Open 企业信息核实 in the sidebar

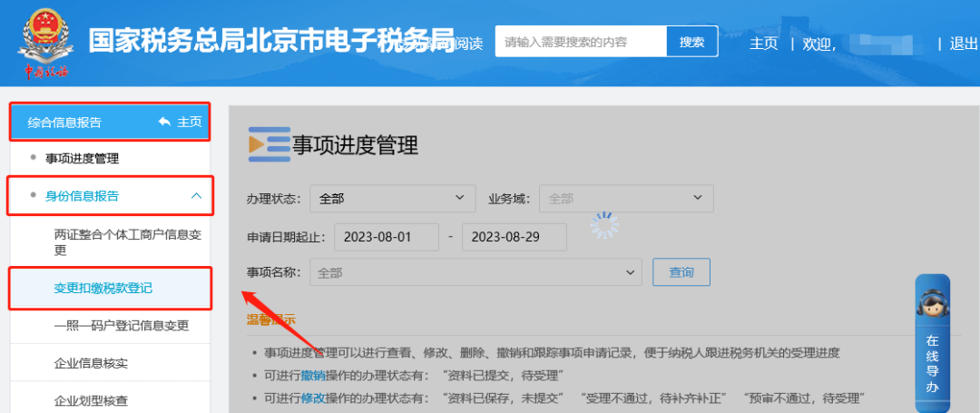pyautogui.click(x=92, y=363)
